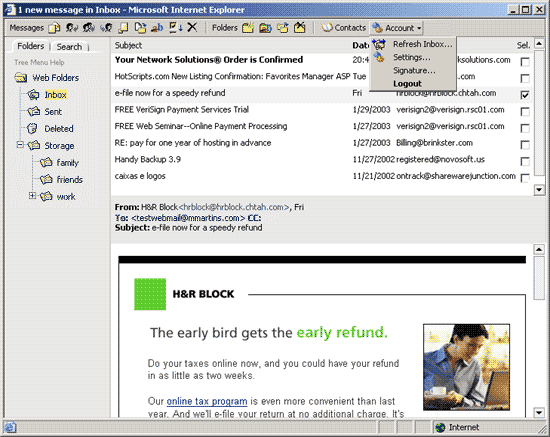The height and width of the screenshot is (437, 550).
Task: Collapse the Storage folder tree node
Action: [x=20, y=144]
